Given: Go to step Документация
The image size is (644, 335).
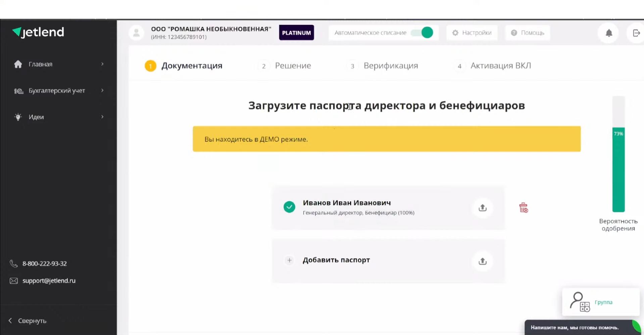Looking at the screenshot, I should [184, 66].
